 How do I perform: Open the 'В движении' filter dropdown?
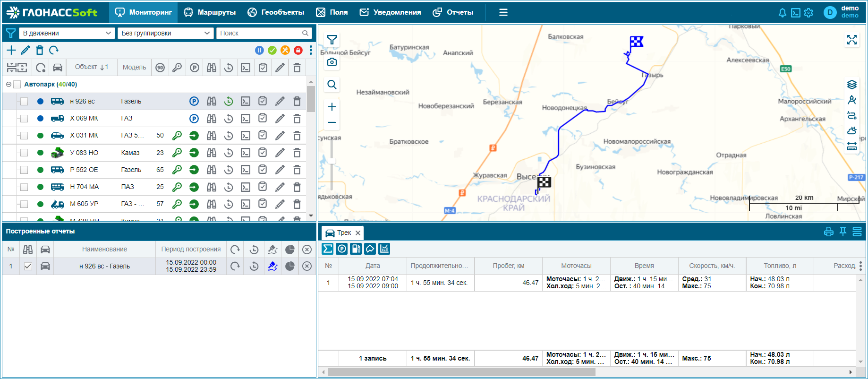[67, 33]
